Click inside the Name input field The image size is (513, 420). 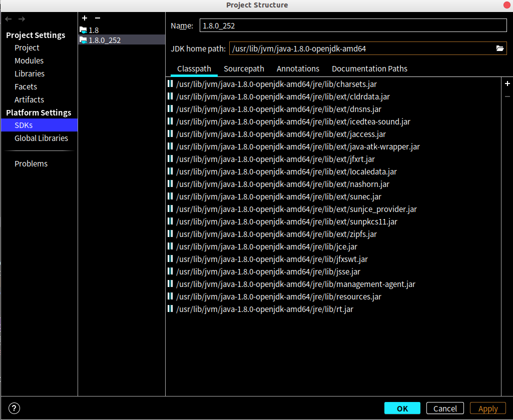[350, 24]
